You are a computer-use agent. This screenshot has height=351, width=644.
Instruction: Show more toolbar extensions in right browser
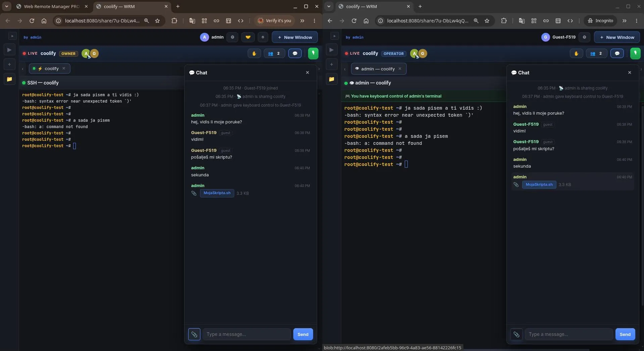(x=625, y=21)
